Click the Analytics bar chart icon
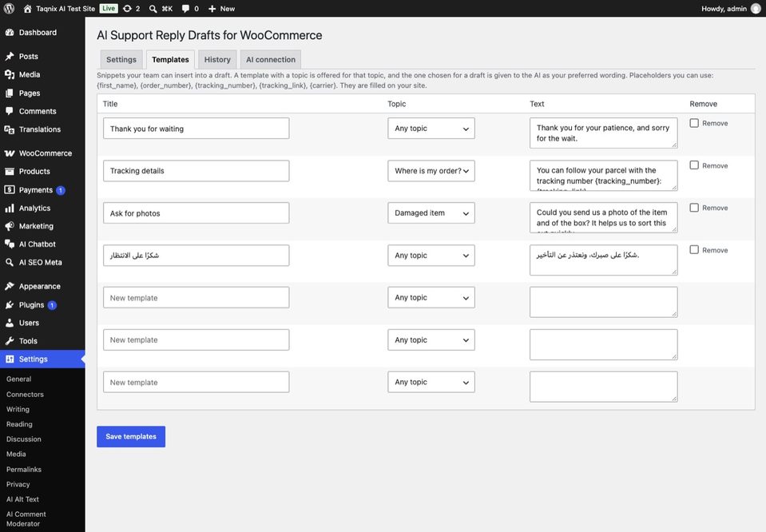The height and width of the screenshot is (532, 766). 10,208
